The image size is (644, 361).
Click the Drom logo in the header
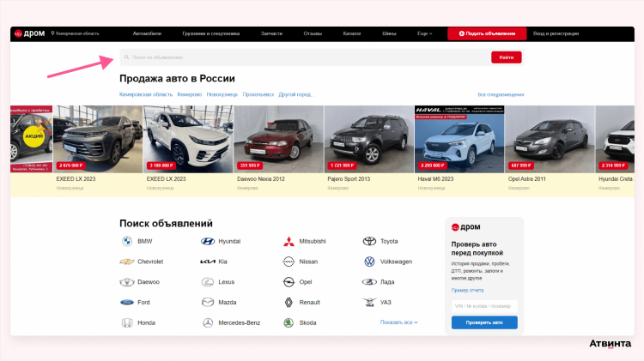[x=29, y=33]
